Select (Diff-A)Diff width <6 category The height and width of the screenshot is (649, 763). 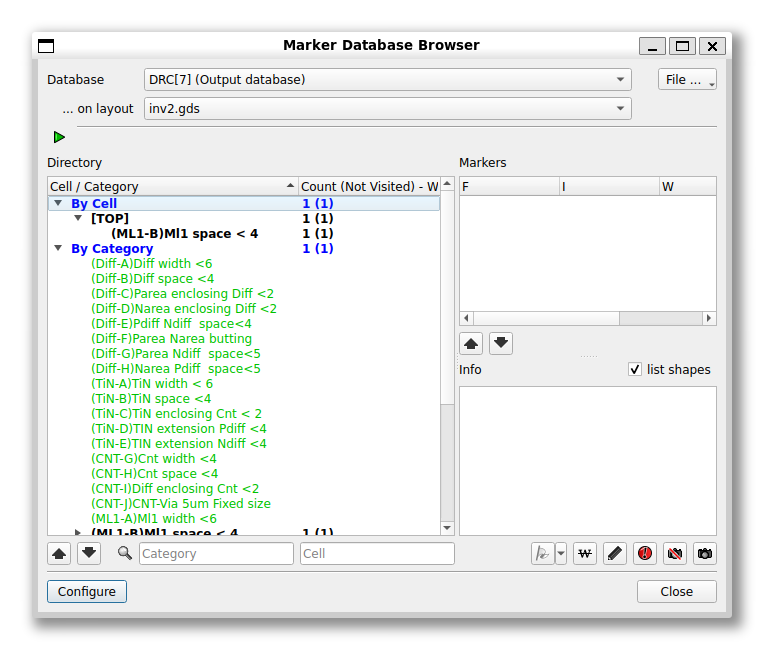tap(152, 264)
